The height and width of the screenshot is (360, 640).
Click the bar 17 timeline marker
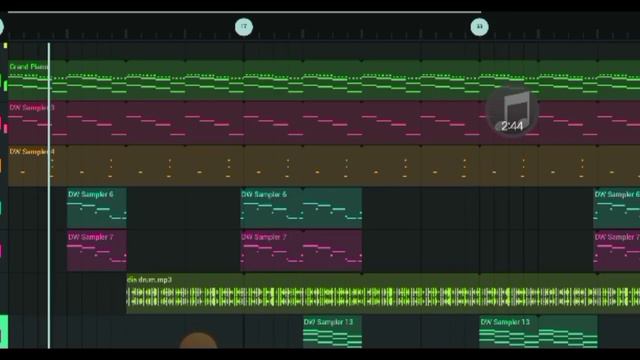[244, 27]
